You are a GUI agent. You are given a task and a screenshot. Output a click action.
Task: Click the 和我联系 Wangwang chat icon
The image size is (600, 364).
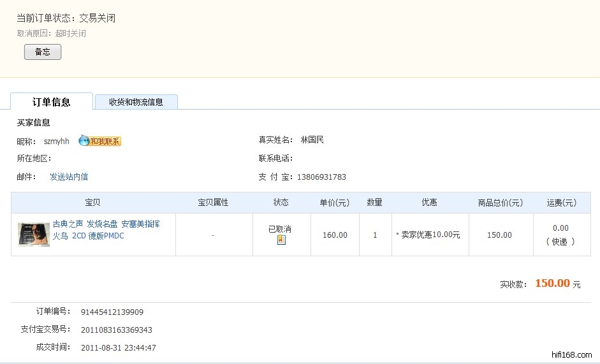pos(99,142)
